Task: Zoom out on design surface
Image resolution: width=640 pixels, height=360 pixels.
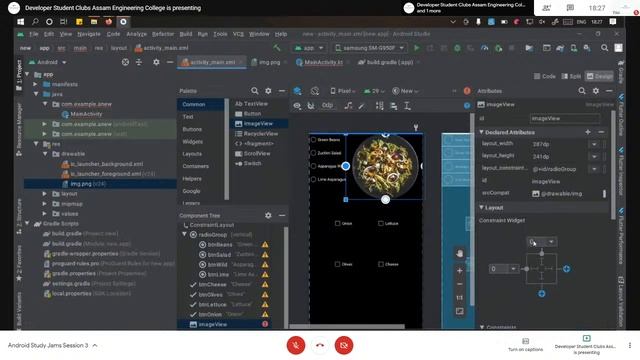Action: click(460, 284)
